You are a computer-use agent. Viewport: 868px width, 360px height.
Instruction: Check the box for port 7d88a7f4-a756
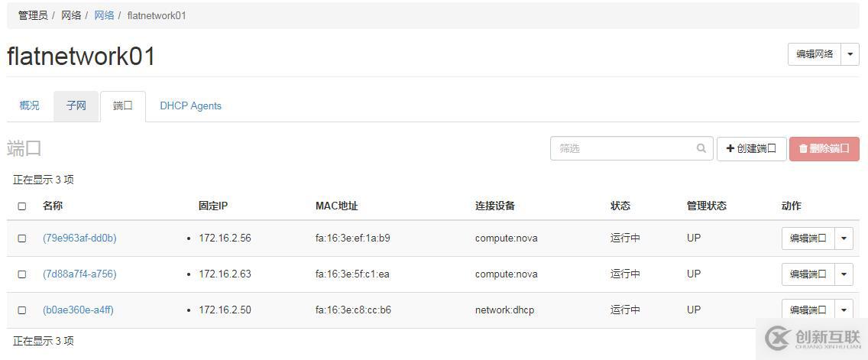point(22,274)
